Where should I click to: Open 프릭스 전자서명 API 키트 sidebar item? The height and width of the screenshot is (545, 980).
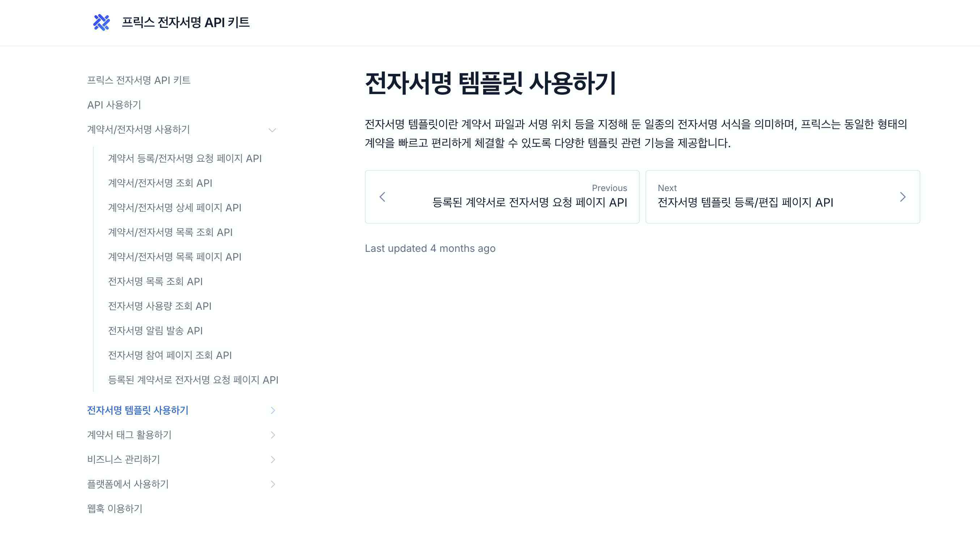[x=139, y=80]
